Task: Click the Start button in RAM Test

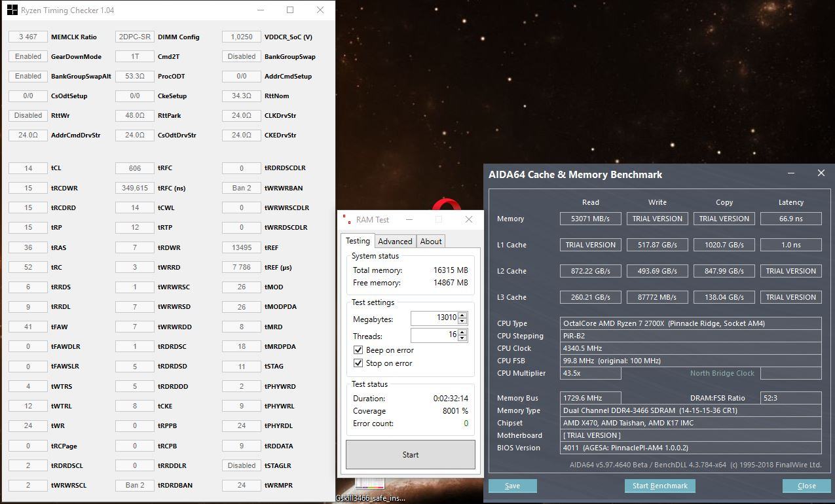Action: click(411, 454)
